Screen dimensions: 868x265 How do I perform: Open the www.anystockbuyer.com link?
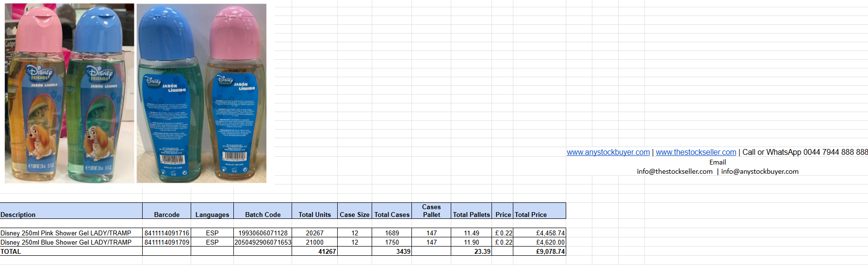pyautogui.click(x=608, y=152)
